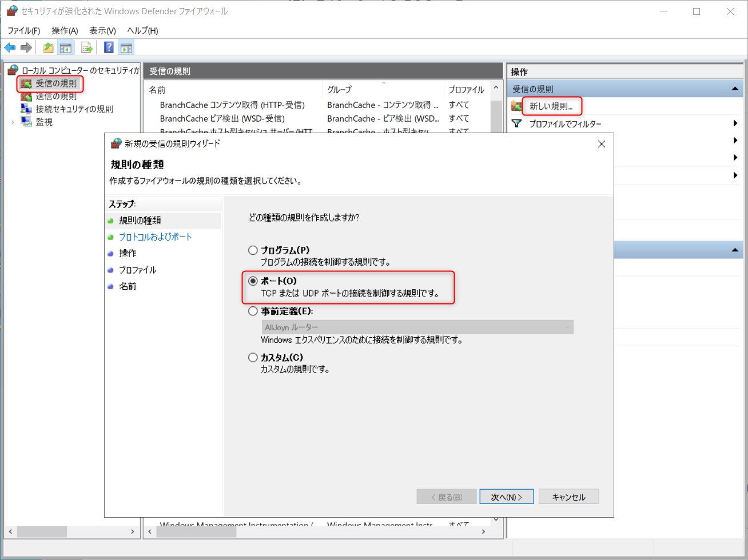Select the BranchCache ピア検出 (WSD-受信) rule
748x560 pixels.
pyautogui.click(x=222, y=119)
